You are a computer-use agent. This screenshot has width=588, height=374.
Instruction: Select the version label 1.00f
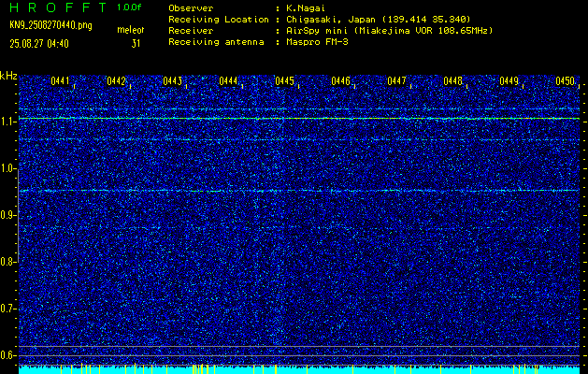pyautogui.click(x=129, y=7)
